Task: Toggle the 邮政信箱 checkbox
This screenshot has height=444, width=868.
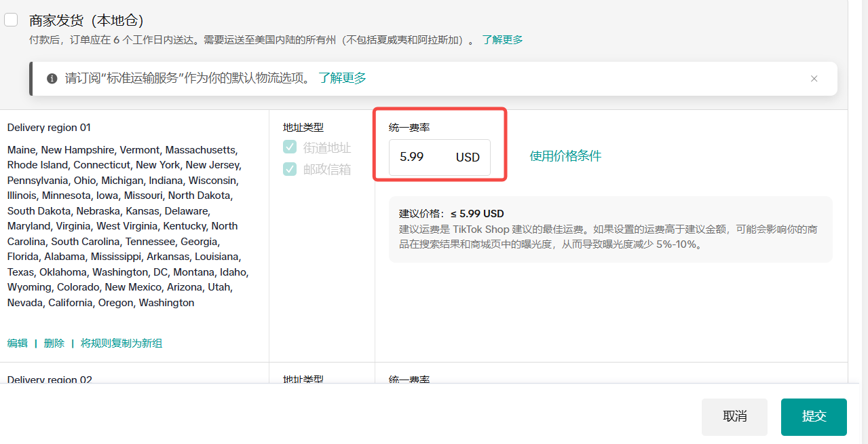Action: [290, 169]
